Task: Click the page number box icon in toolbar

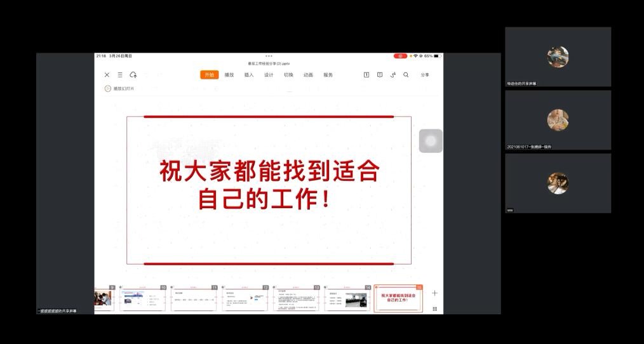Action: 366,75
